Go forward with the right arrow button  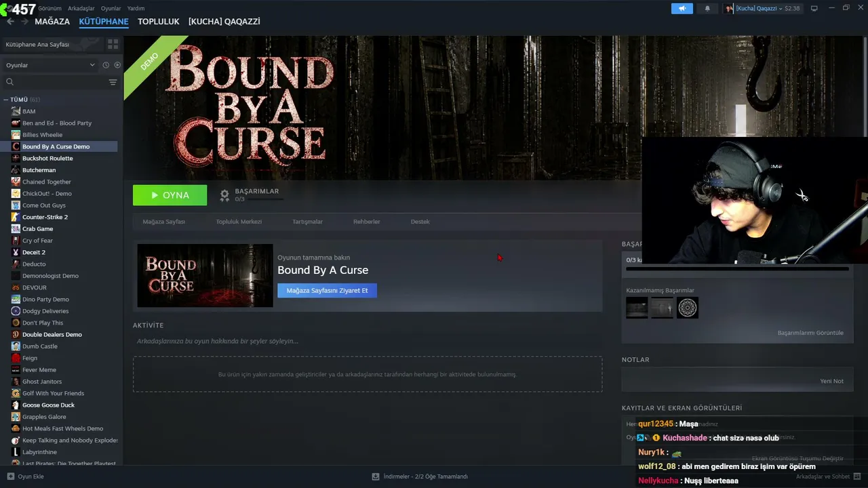(x=25, y=22)
